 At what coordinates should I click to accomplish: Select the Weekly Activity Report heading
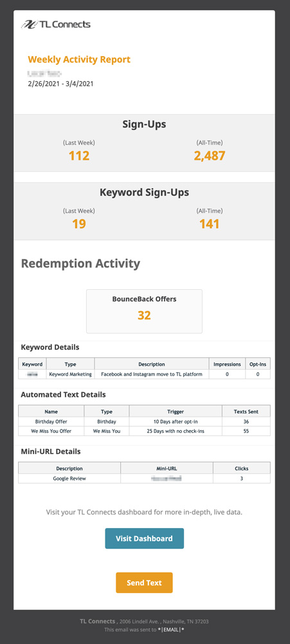point(79,59)
